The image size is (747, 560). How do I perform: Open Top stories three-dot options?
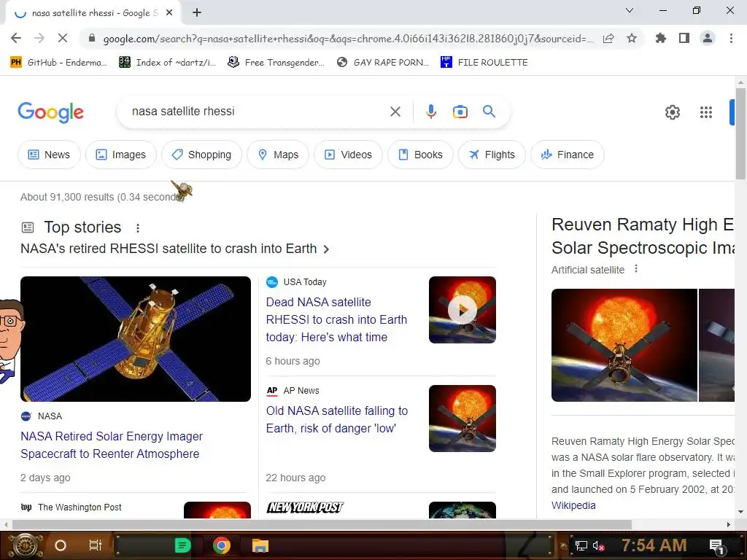138,228
